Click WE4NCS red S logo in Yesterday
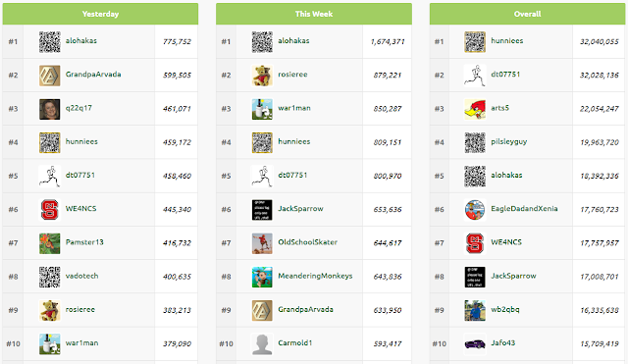 click(x=50, y=210)
